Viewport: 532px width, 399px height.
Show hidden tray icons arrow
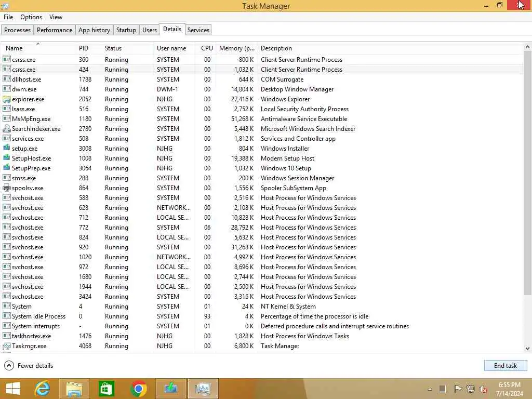coord(430,389)
